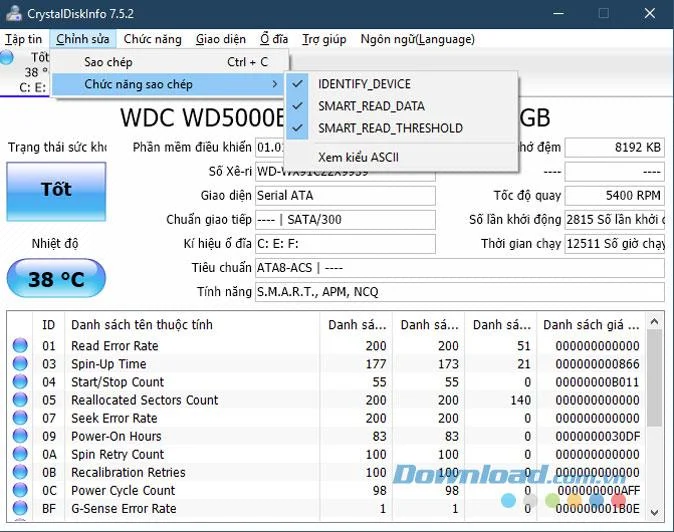Viewport: 674px width, 532px height.
Task: Click the 5400 RPM rotation field
Action: point(615,196)
